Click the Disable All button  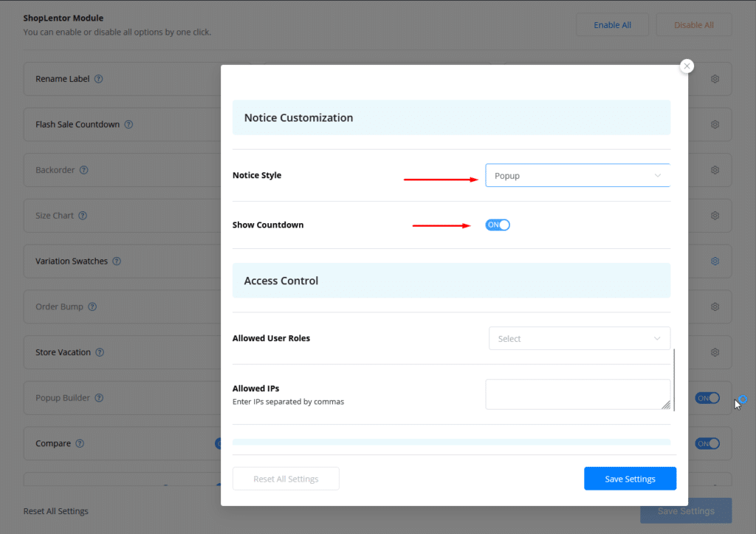point(693,25)
